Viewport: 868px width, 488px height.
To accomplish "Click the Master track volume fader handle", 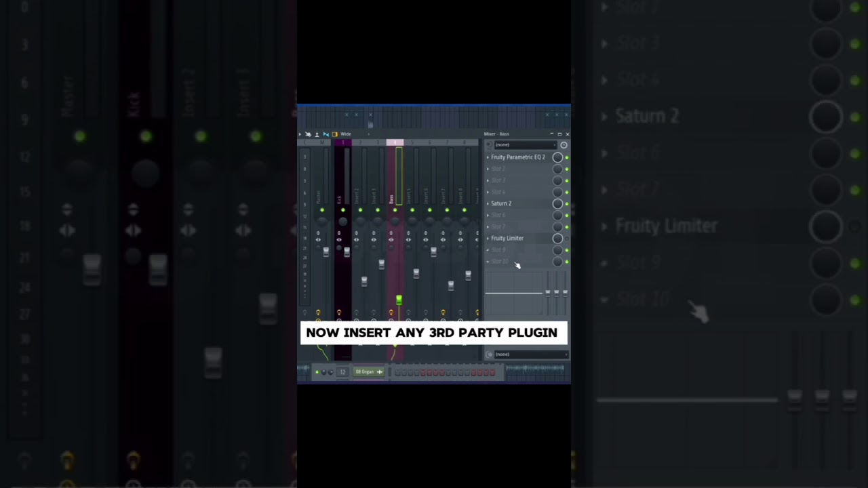I will (x=326, y=252).
